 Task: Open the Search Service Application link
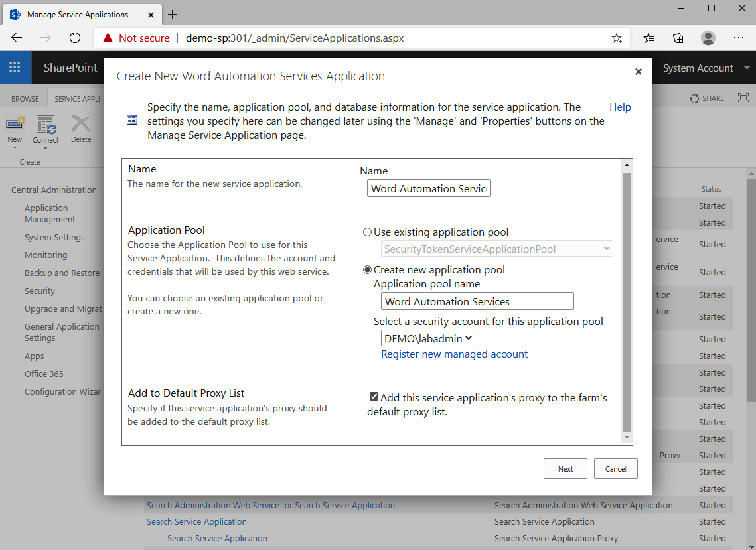pos(196,521)
